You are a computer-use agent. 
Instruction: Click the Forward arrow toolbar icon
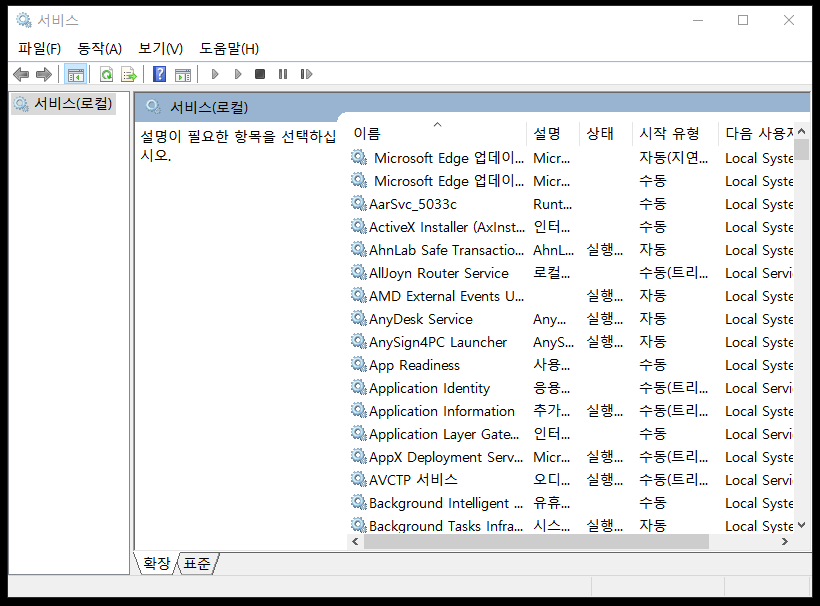(x=44, y=74)
